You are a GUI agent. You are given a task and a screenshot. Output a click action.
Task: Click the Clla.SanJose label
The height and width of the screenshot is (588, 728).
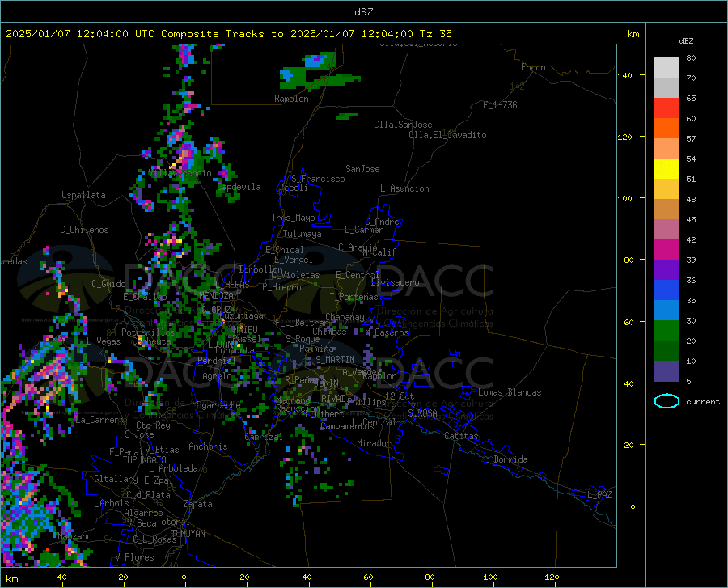[403, 125]
